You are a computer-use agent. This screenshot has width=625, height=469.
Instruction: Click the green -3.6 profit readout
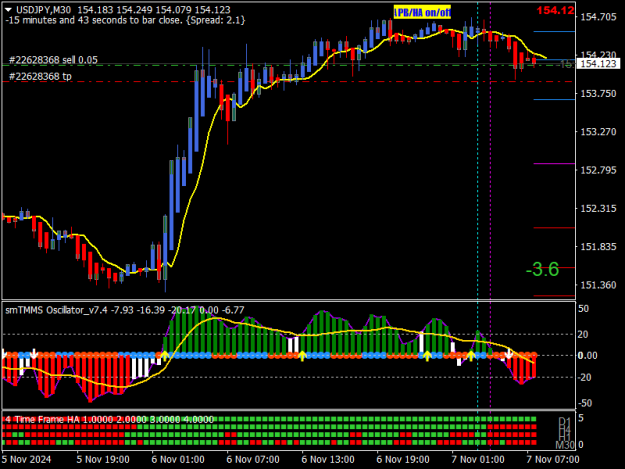[x=542, y=269]
